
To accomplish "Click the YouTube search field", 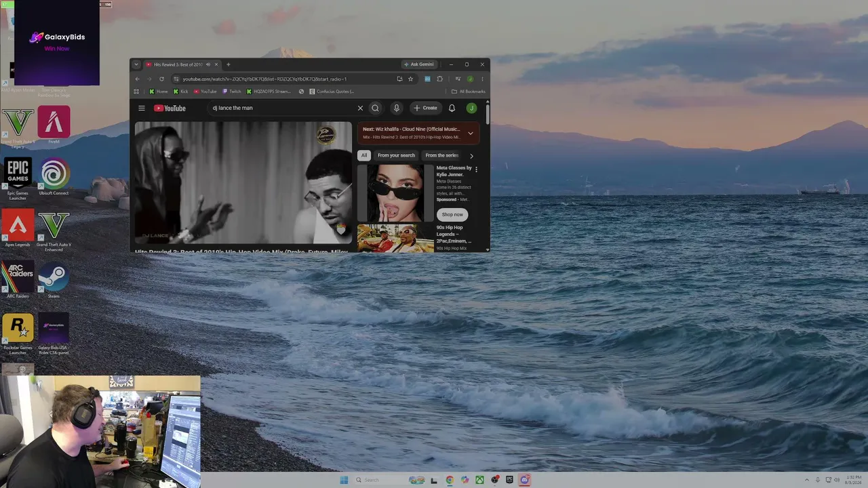I will coord(284,108).
